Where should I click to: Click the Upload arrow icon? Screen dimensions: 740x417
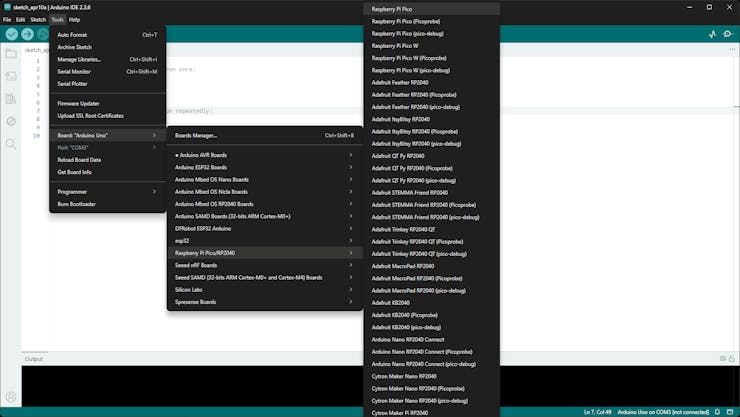[x=27, y=34]
